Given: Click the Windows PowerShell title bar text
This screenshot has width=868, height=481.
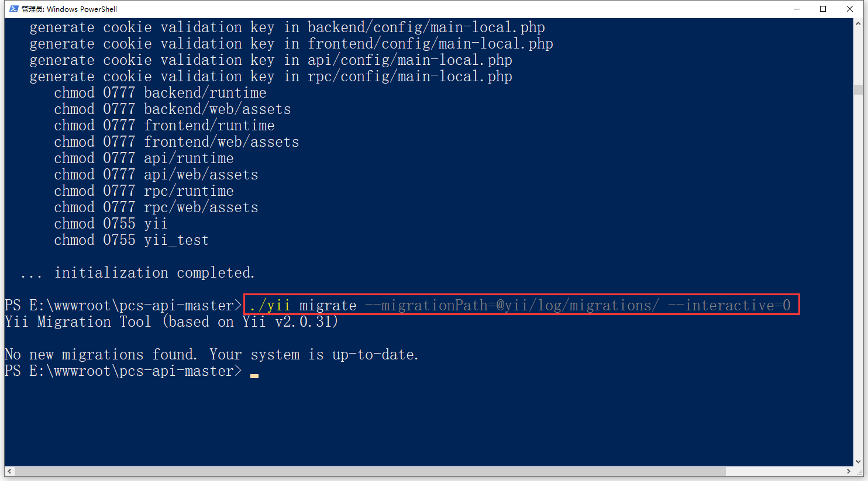Looking at the screenshot, I should pyautogui.click(x=69, y=9).
